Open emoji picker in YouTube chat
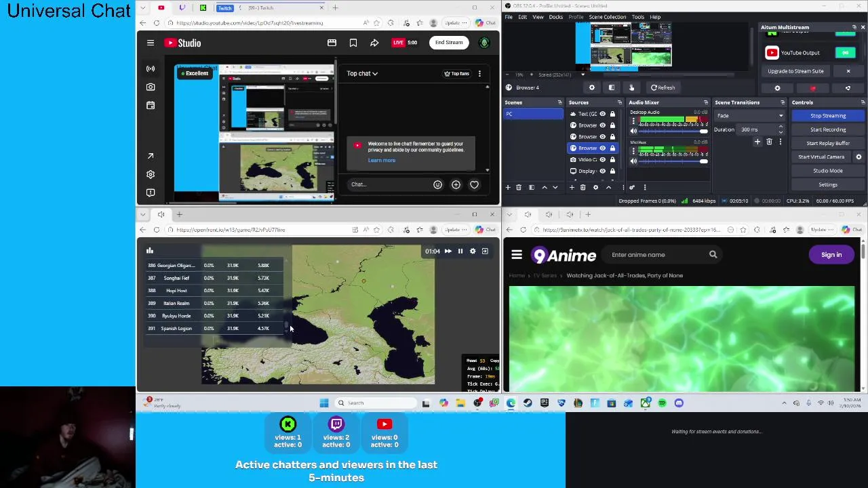Viewport: 868px width, 488px height. tap(437, 184)
